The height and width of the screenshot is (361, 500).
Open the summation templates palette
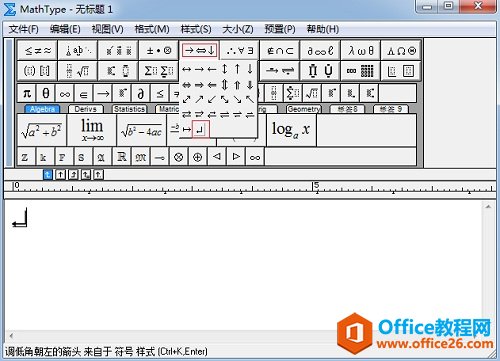click(159, 71)
